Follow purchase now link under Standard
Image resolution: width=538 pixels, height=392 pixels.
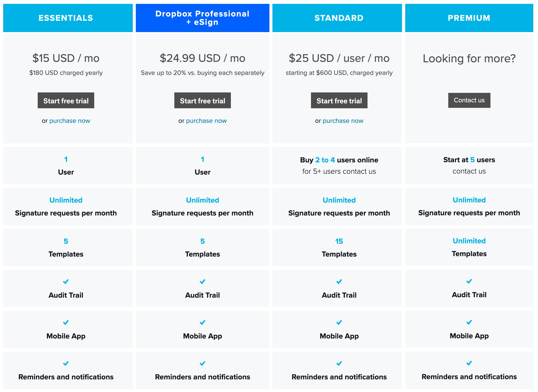pos(343,121)
